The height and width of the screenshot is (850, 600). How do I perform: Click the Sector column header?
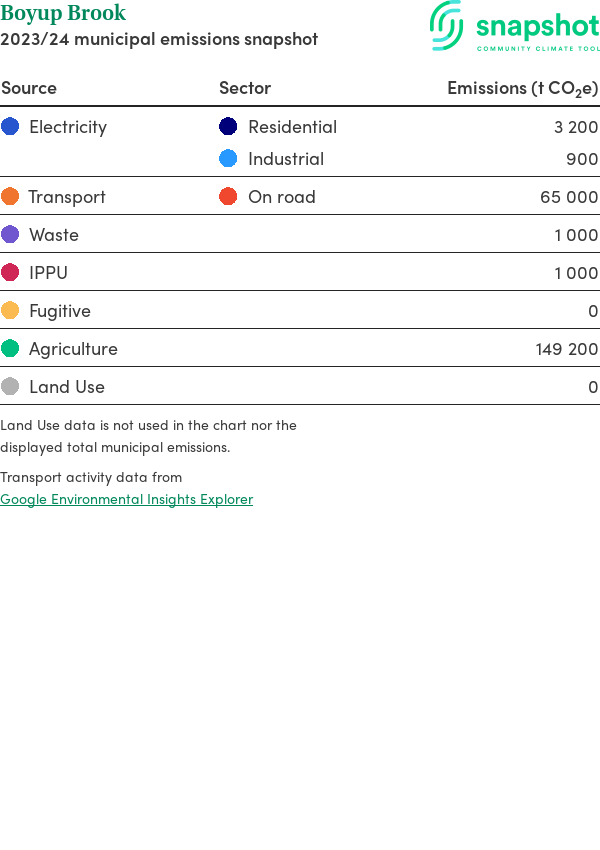coord(245,88)
